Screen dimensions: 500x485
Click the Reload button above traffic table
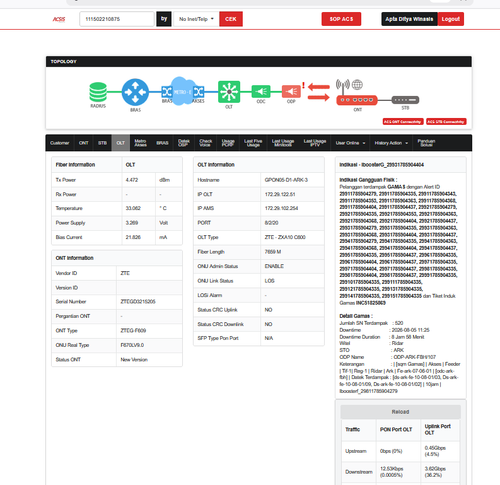pyautogui.click(x=400, y=412)
